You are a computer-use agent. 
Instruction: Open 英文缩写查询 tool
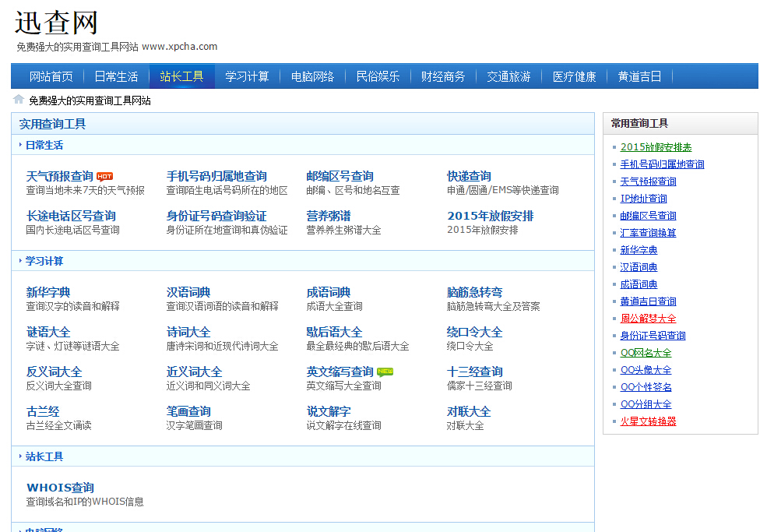click(340, 372)
